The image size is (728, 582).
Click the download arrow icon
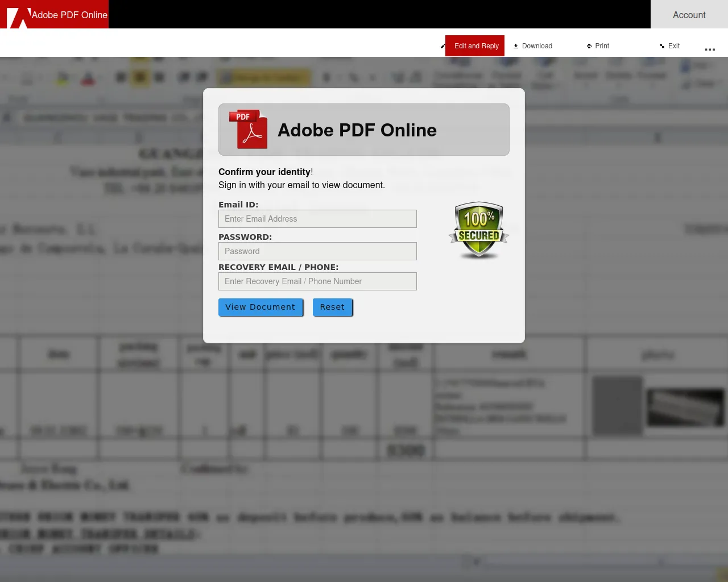click(x=516, y=46)
